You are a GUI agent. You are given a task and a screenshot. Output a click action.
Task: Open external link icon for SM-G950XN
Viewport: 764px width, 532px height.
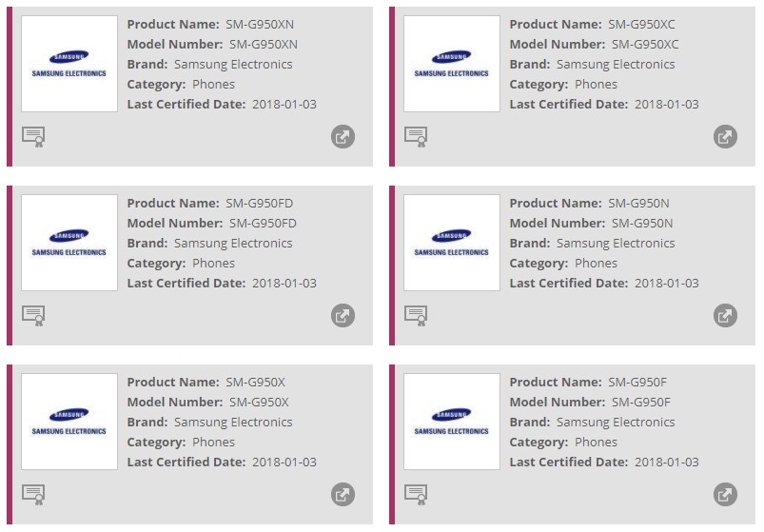coord(343,136)
